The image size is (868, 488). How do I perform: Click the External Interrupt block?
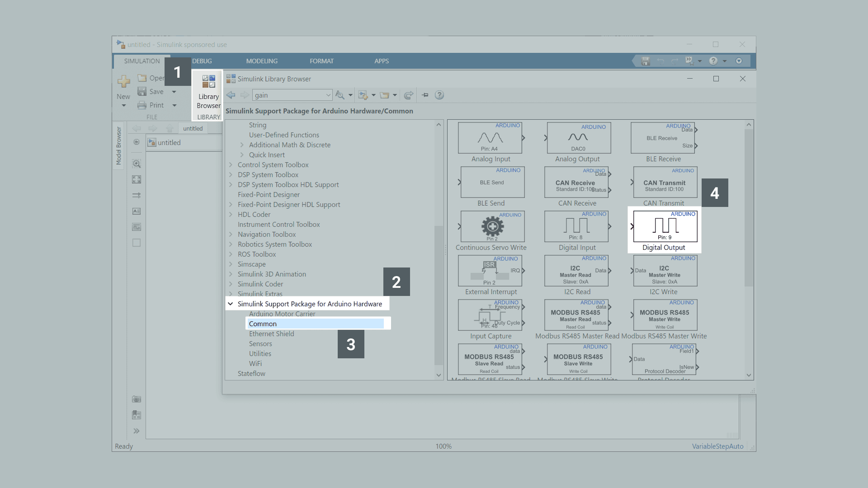coord(491,271)
